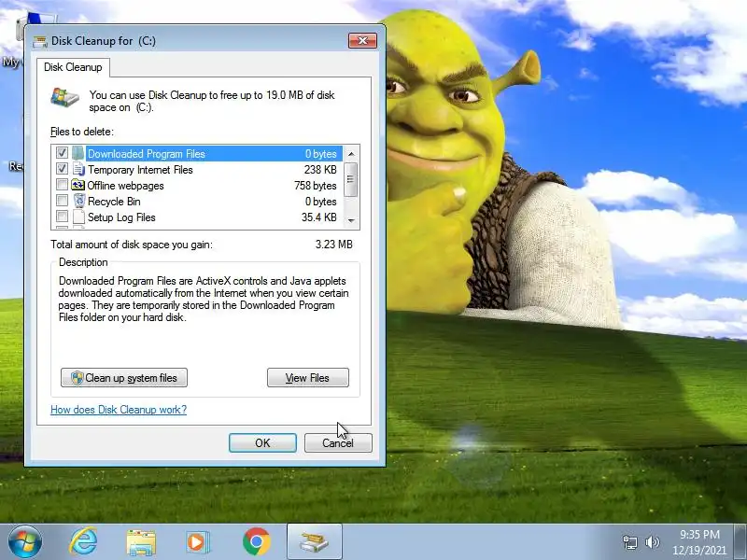Select the Downloaded Program Files row
Viewport: 747px width, 560px height.
click(x=197, y=154)
